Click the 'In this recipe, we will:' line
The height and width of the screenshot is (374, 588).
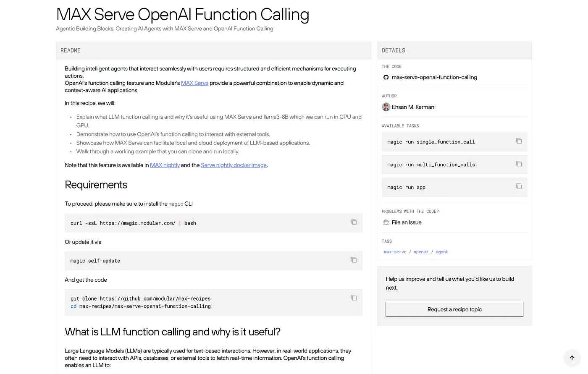[x=90, y=103]
